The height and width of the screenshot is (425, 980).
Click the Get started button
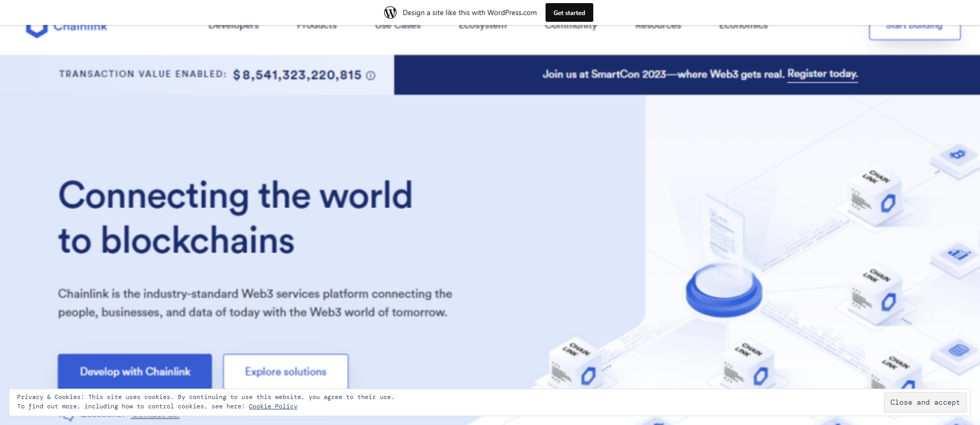point(569,12)
